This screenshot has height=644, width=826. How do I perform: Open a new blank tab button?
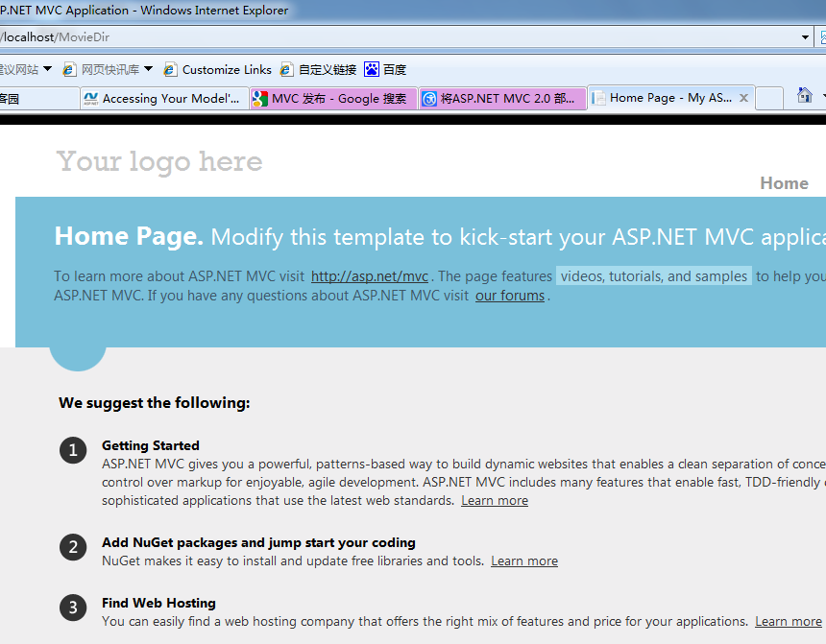point(769,99)
